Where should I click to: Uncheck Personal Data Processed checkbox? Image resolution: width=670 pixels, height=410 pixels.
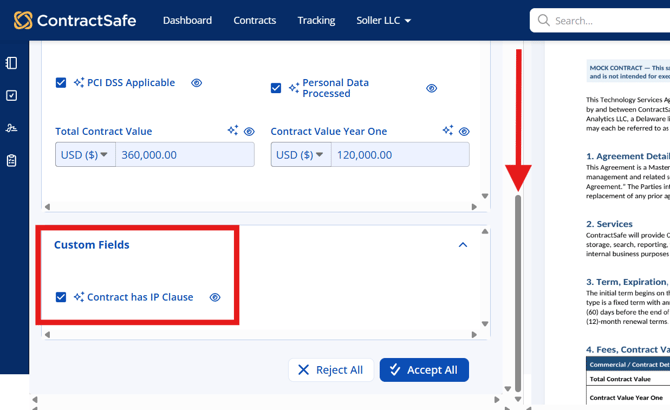[276, 88]
